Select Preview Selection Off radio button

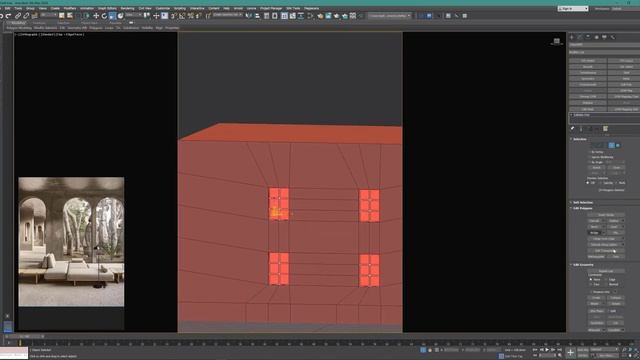[588, 183]
